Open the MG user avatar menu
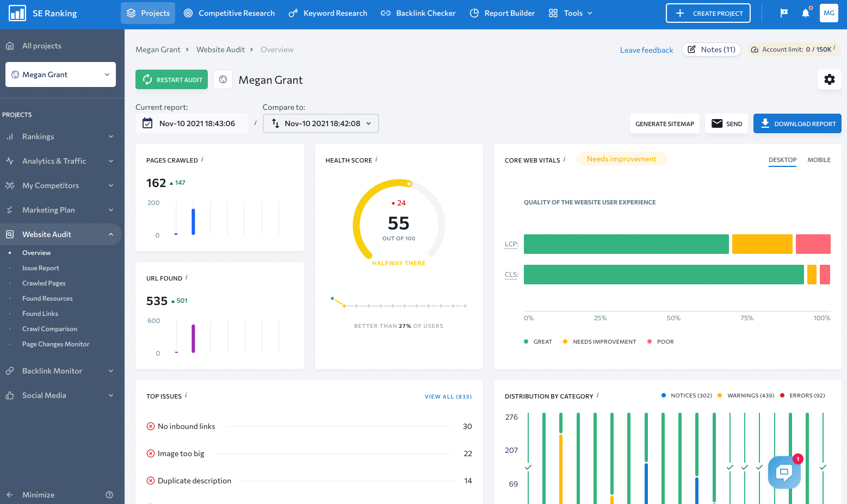Viewport: 847px width, 504px height. coord(829,13)
